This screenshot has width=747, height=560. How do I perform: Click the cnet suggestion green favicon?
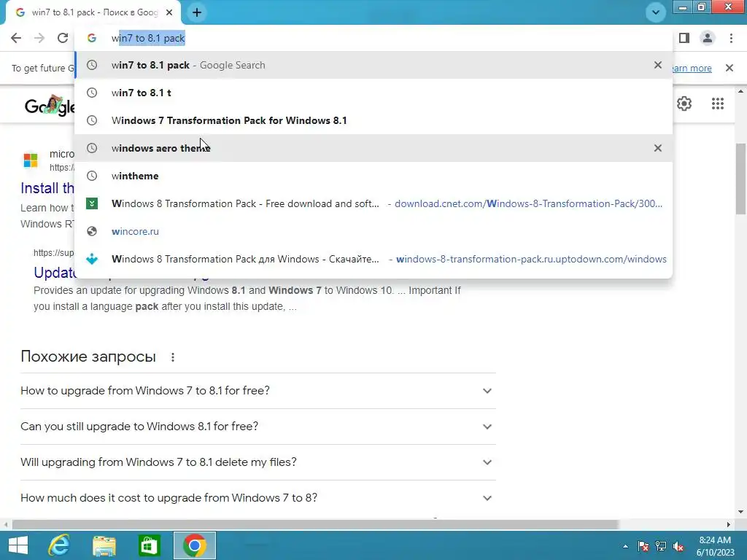(91, 203)
